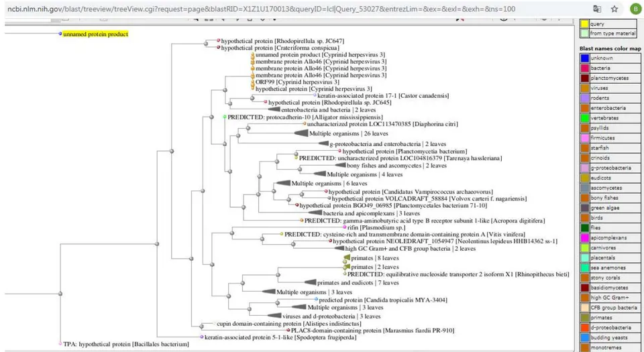Select 'cupin domain-containing protein [Alistipes indistinctus]' leaf
Image resolution: width=644 pixels, height=352 pixels.
pyautogui.click(x=289, y=324)
